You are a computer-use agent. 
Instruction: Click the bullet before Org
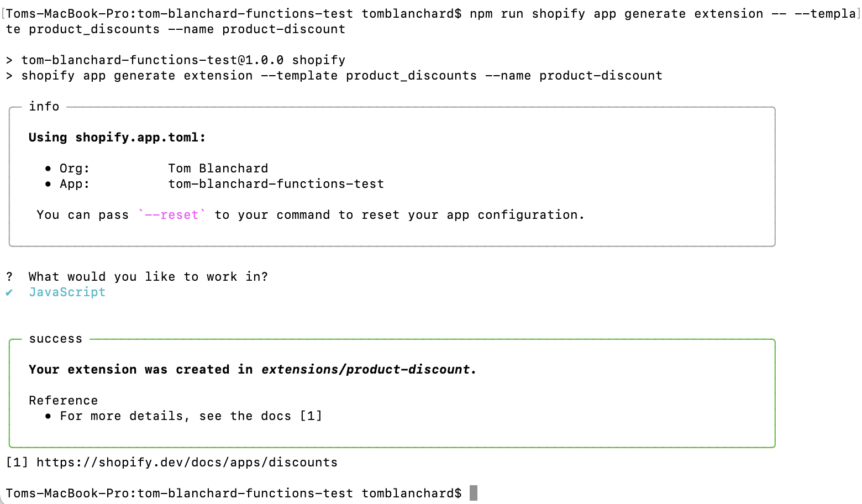click(x=49, y=169)
